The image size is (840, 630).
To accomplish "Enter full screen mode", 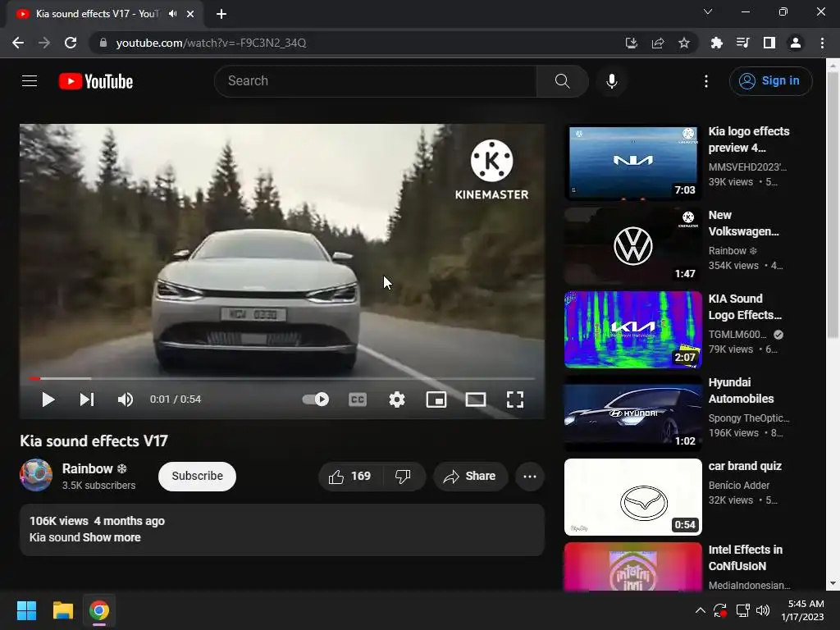I will (515, 399).
